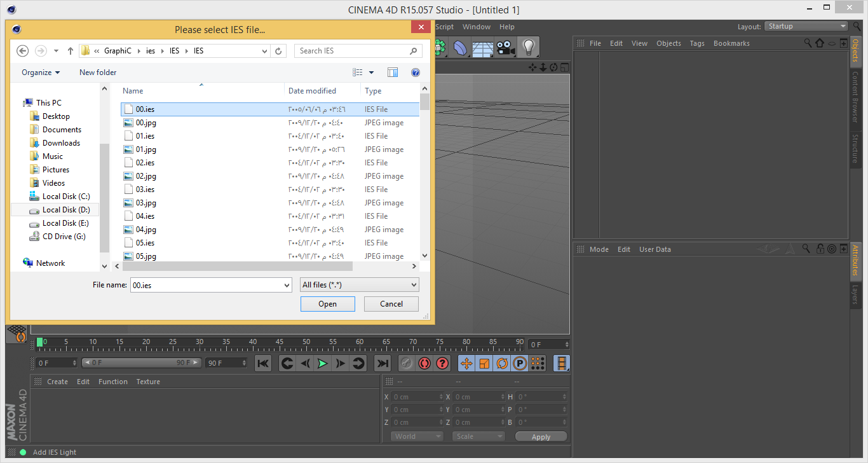Screen dimensions: 868x463
Task: Go to start of animation
Action: click(x=263, y=363)
